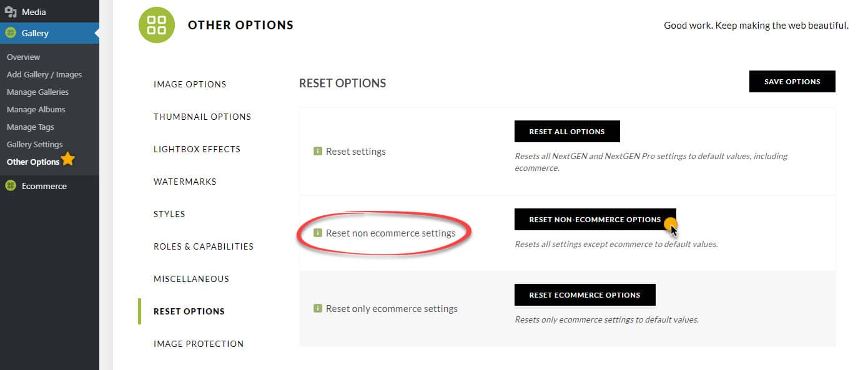The height and width of the screenshot is (370, 868).
Task: Click the Save Options button
Action: [x=792, y=81]
